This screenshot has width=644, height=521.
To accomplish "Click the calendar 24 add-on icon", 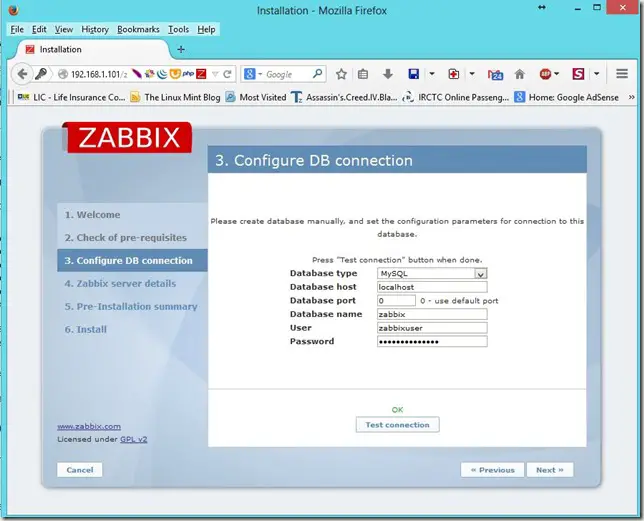I will pos(495,74).
